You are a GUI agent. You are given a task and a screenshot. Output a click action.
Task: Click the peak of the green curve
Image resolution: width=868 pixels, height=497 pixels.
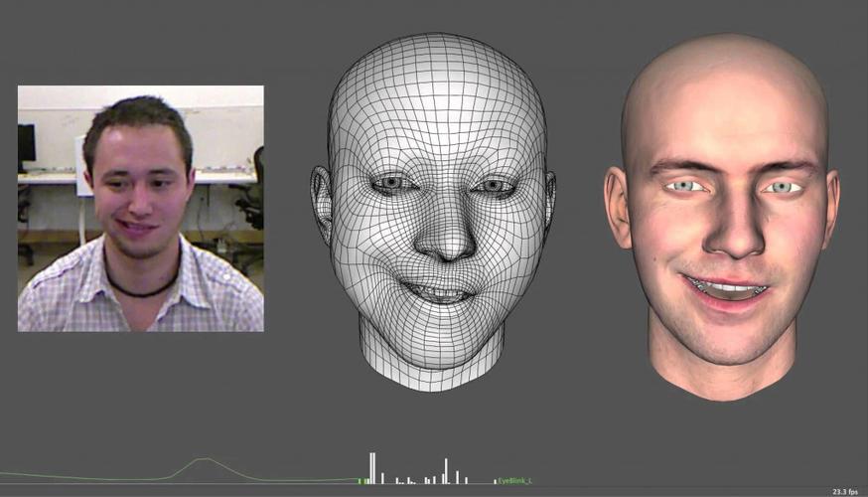pos(204,459)
